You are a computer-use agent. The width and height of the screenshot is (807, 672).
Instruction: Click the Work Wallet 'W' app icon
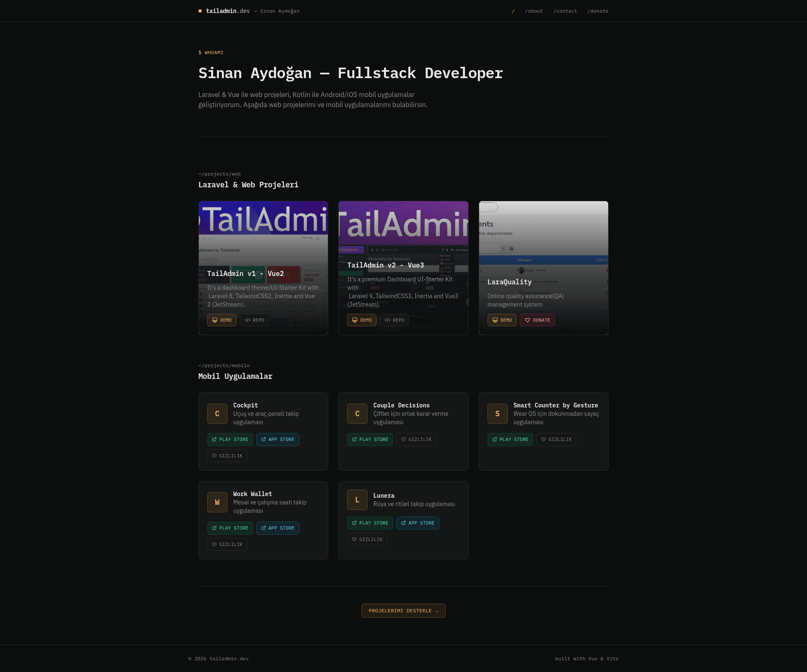217,502
